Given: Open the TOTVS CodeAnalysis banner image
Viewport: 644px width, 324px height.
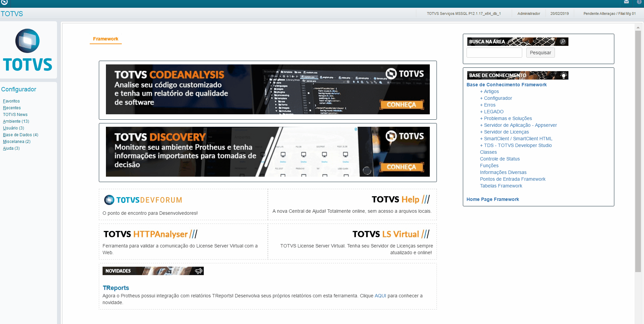Looking at the screenshot, I should (268, 89).
